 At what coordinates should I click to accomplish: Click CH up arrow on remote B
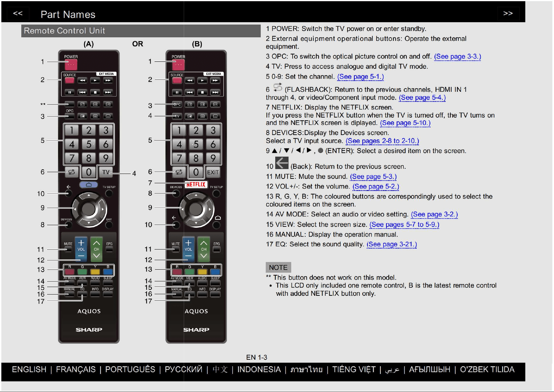[x=204, y=243]
